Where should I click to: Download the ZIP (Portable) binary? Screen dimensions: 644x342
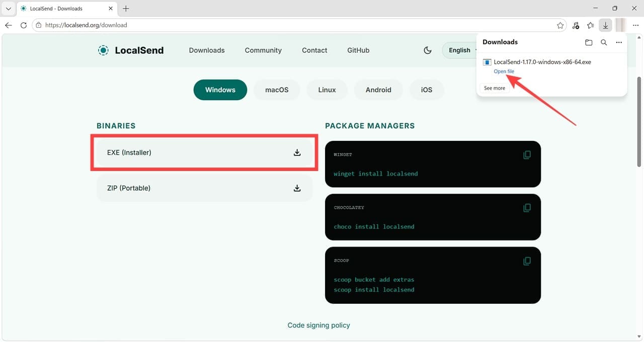click(x=204, y=188)
